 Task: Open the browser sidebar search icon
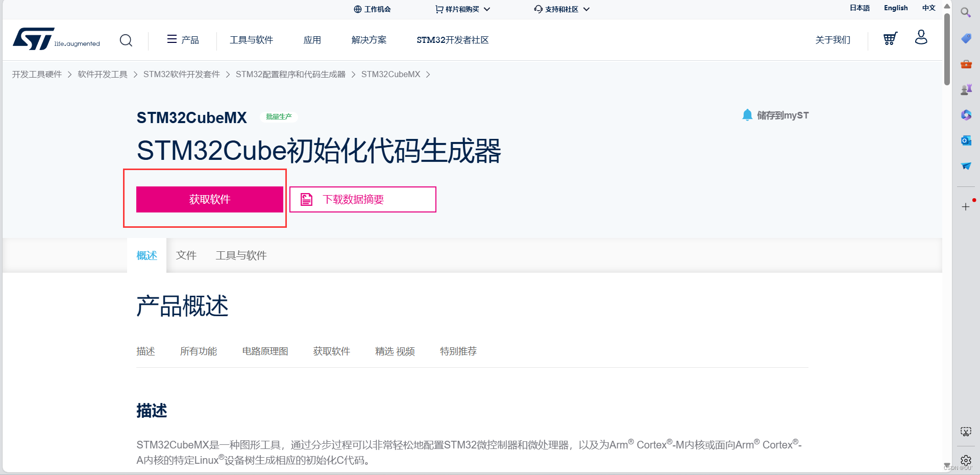click(966, 12)
